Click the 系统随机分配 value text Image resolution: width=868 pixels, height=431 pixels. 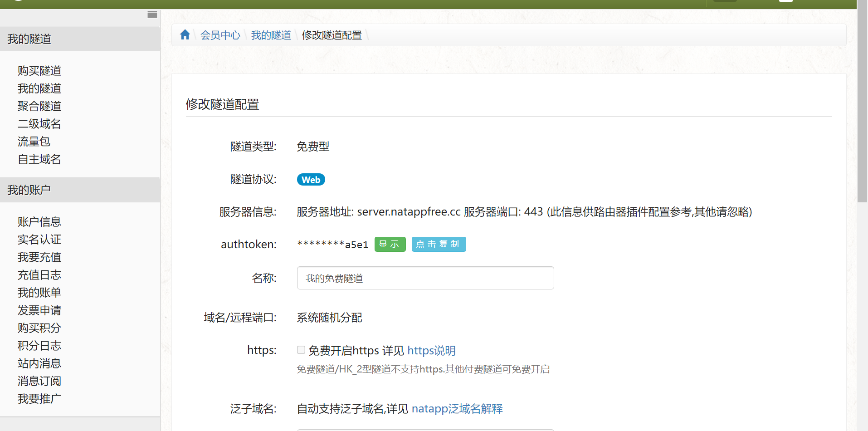[x=330, y=318]
